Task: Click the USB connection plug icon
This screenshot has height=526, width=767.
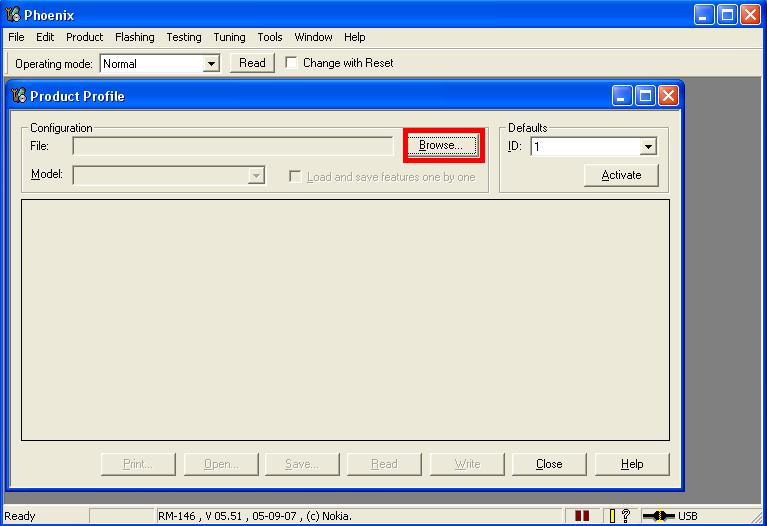Action: 659,516
